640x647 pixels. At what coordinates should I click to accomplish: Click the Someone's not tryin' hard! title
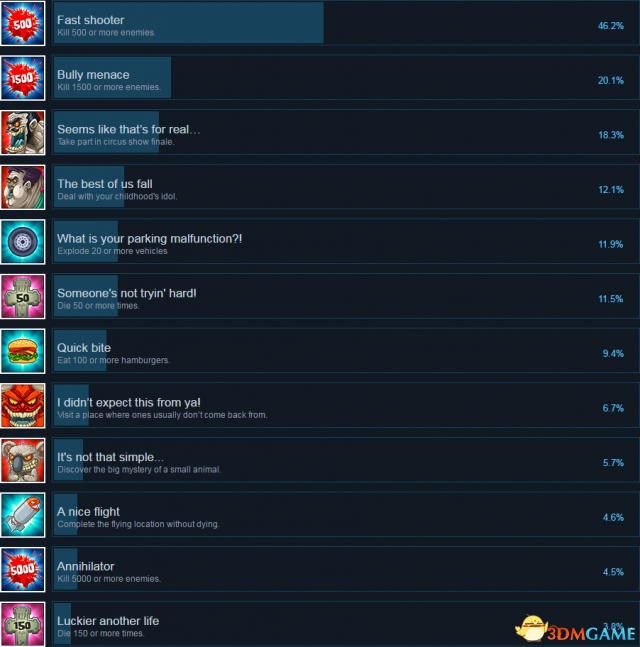pyautogui.click(x=127, y=293)
